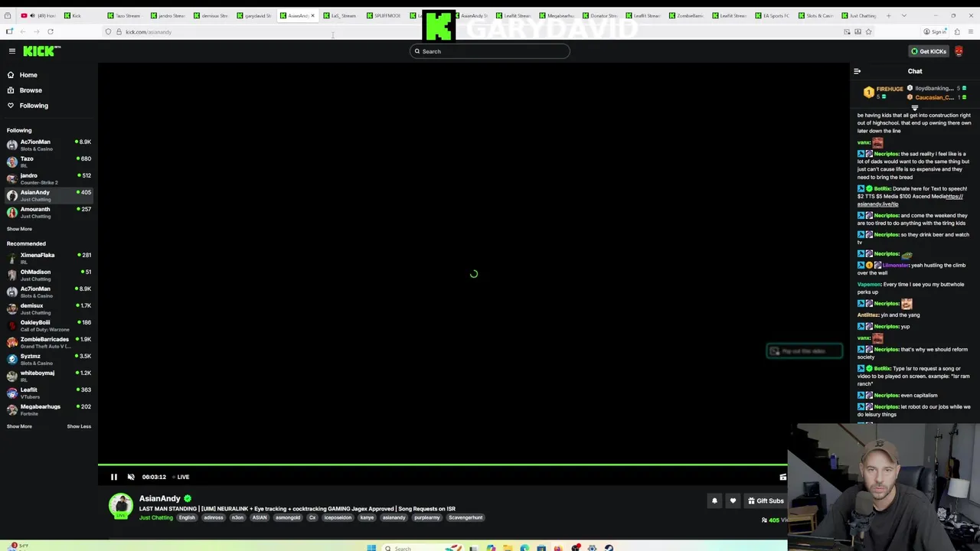Open a new browser tab
The image size is (980, 551).
pyautogui.click(x=888, y=15)
